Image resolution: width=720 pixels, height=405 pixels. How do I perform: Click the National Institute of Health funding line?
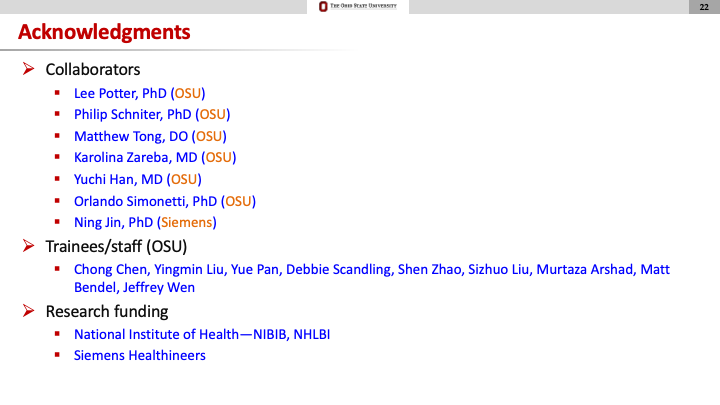[202, 334]
